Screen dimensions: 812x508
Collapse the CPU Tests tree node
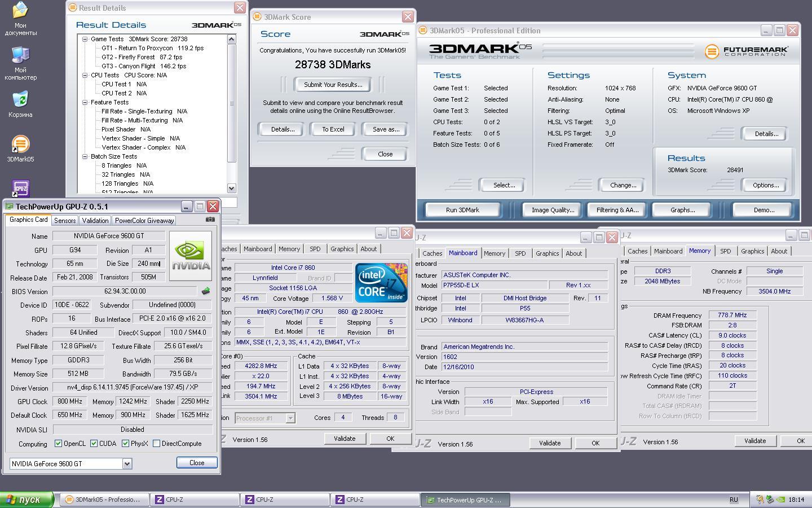tap(85, 75)
